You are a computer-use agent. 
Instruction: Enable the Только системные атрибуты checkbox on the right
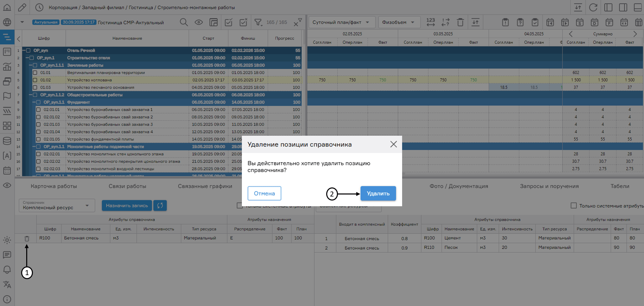click(x=573, y=206)
